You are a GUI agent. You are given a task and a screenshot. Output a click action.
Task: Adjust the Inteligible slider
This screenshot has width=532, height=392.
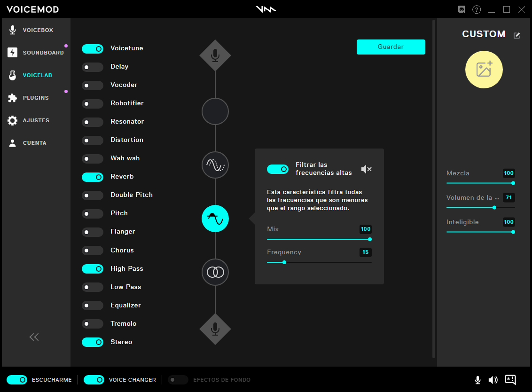point(481,232)
